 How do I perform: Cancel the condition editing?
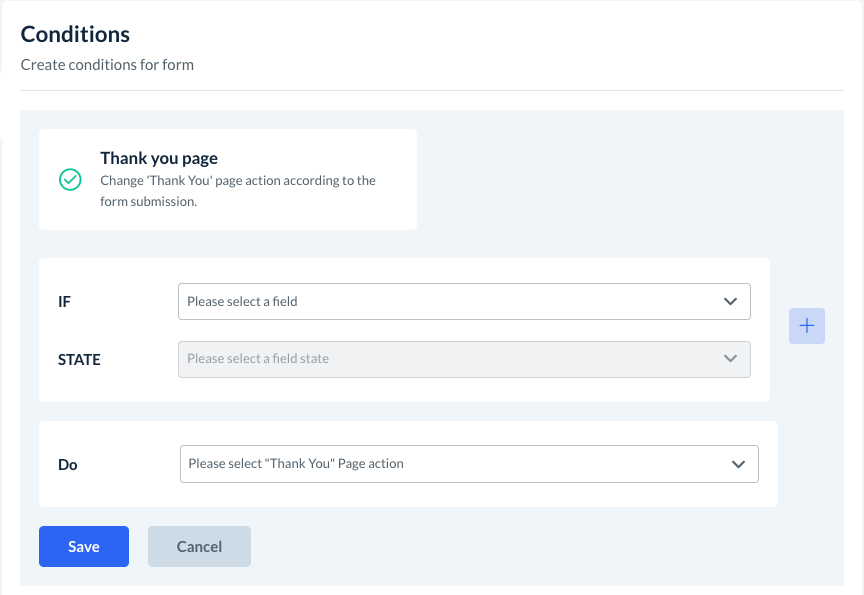pyautogui.click(x=199, y=546)
